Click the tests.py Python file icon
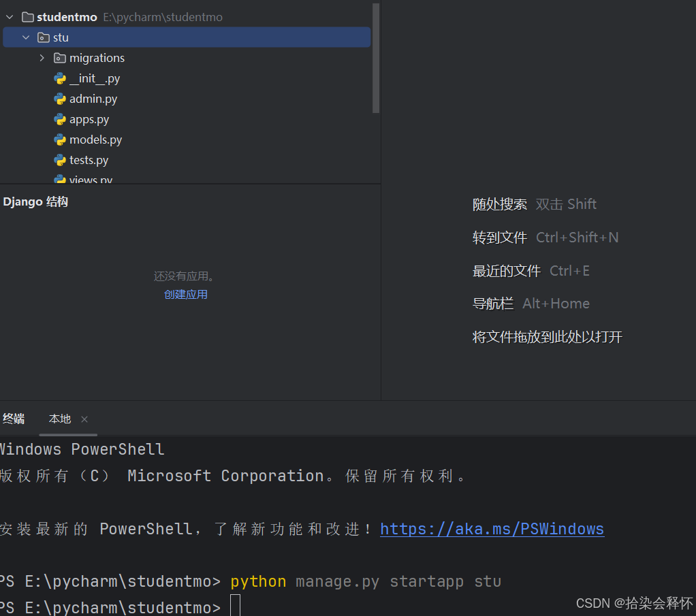 point(61,160)
